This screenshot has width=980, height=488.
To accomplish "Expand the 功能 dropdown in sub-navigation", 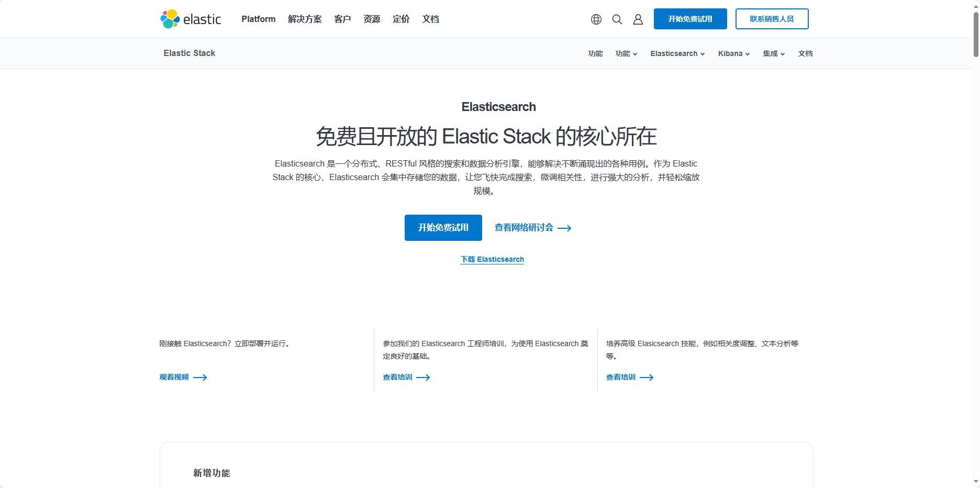I will [626, 53].
